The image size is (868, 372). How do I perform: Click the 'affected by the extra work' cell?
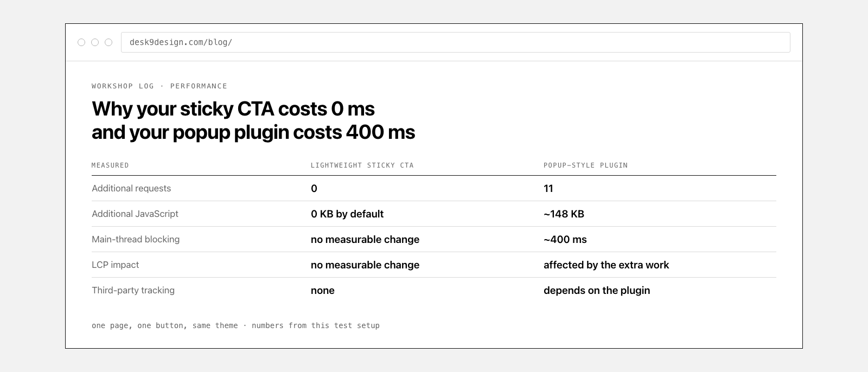tap(607, 265)
